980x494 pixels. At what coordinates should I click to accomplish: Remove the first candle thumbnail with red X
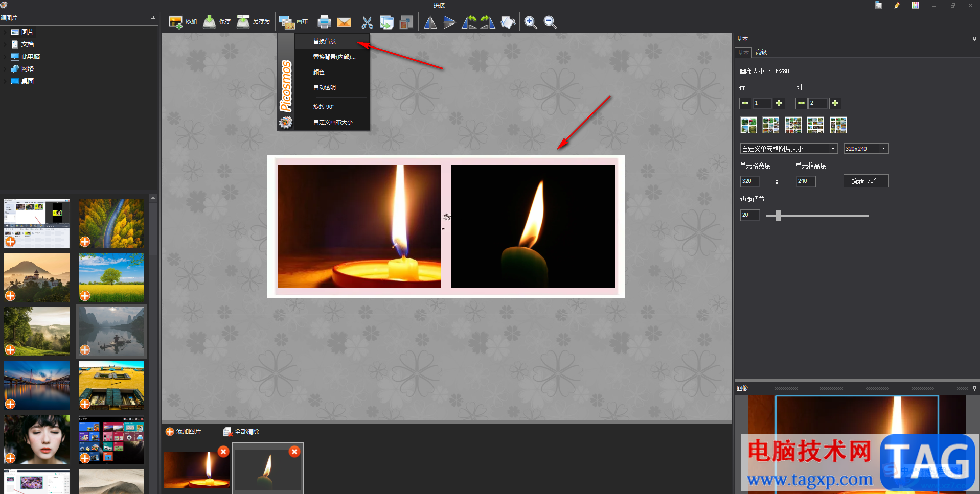[223, 452]
